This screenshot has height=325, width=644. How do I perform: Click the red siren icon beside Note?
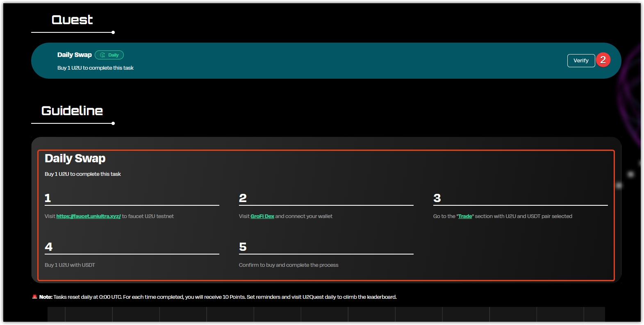click(34, 297)
